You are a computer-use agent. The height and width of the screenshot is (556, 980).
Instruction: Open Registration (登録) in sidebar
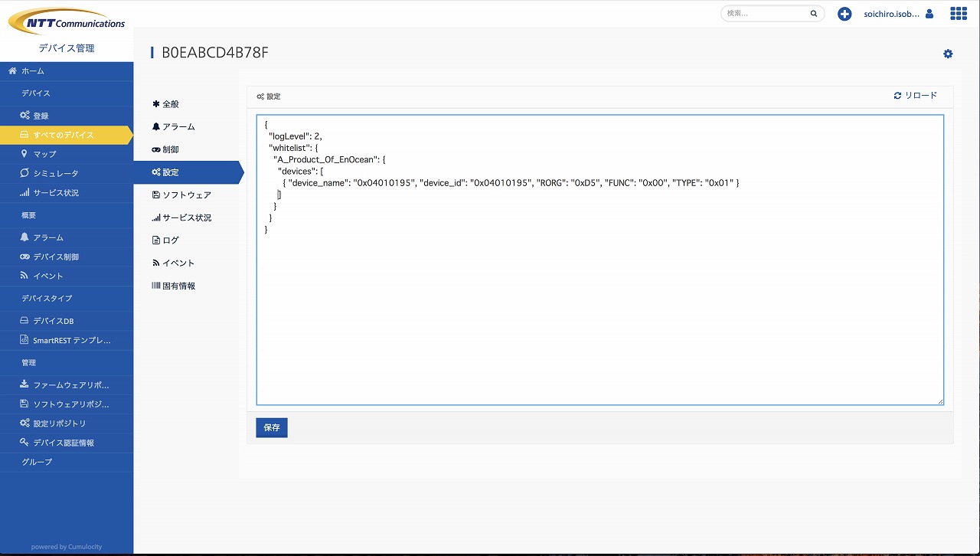(x=67, y=116)
